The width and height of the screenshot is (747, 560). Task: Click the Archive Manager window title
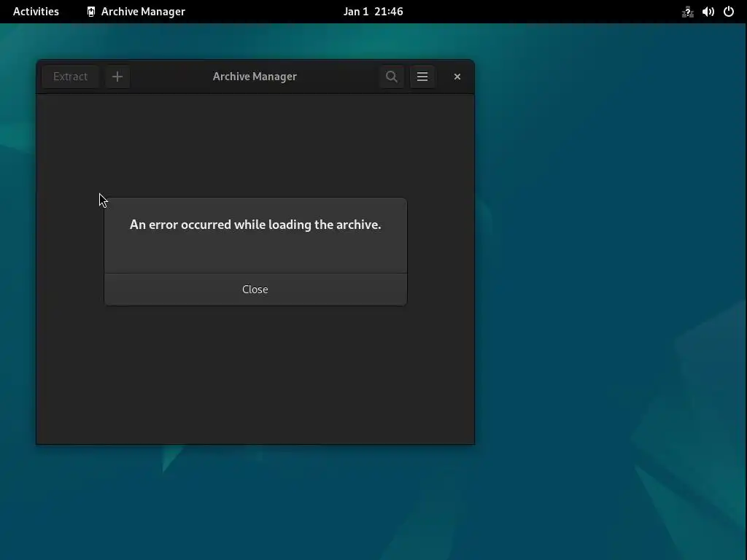255,77
